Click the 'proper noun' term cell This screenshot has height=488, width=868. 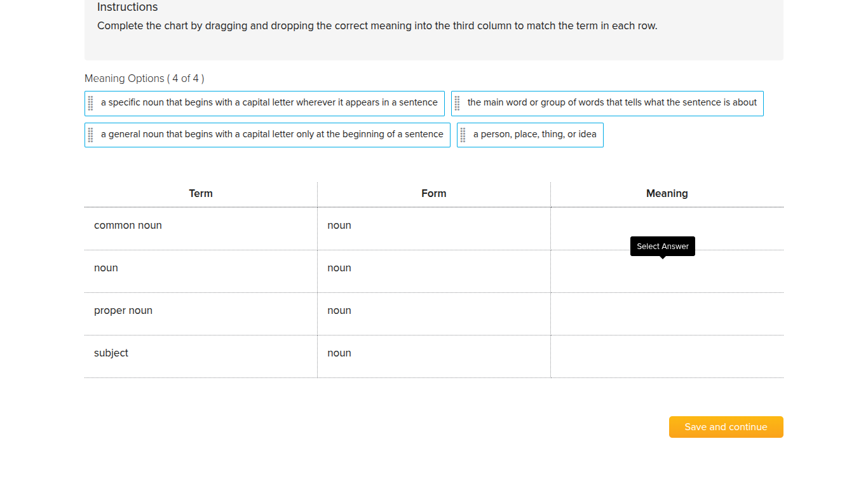(x=123, y=311)
